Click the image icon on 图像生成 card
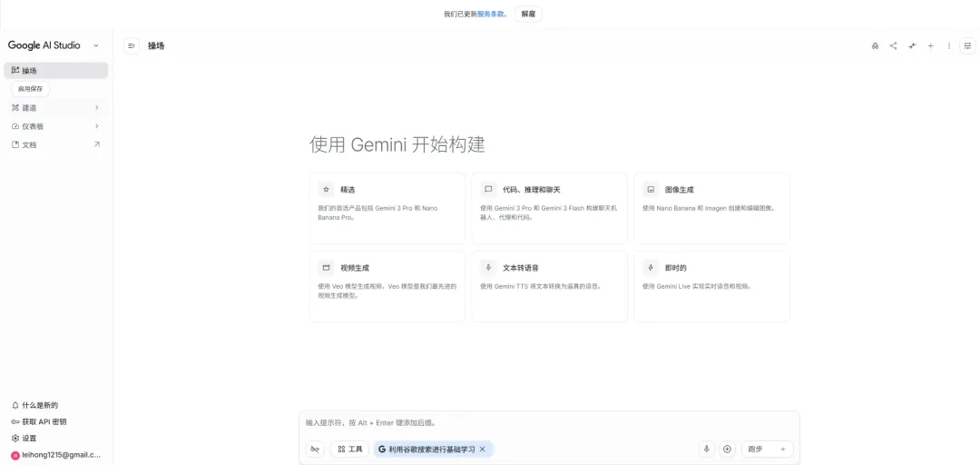Screen dimensions: 980x465 (651, 189)
